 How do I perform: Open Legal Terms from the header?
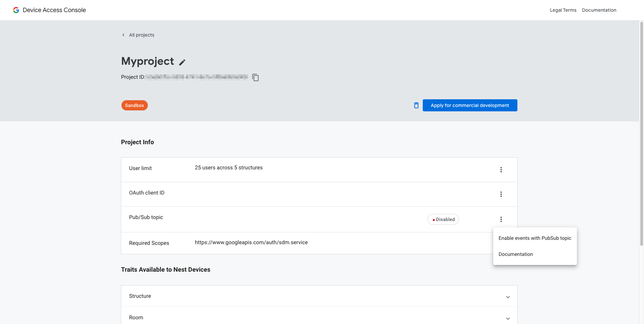click(x=563, y=10)
